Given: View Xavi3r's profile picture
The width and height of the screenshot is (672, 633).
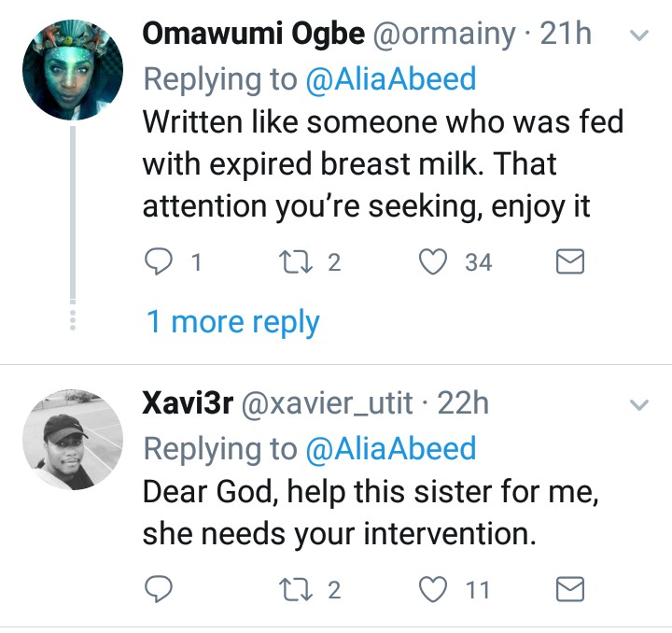Looking at the screenshot, I should (x=73, y=437).
